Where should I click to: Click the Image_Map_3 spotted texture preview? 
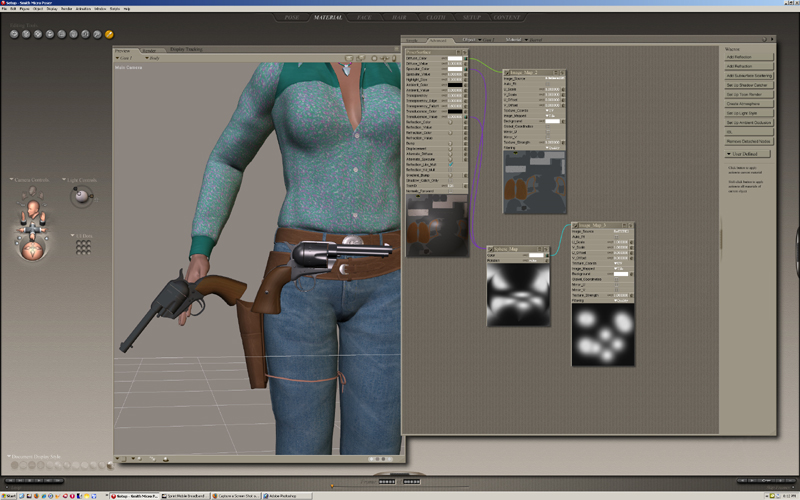(603, 335)
